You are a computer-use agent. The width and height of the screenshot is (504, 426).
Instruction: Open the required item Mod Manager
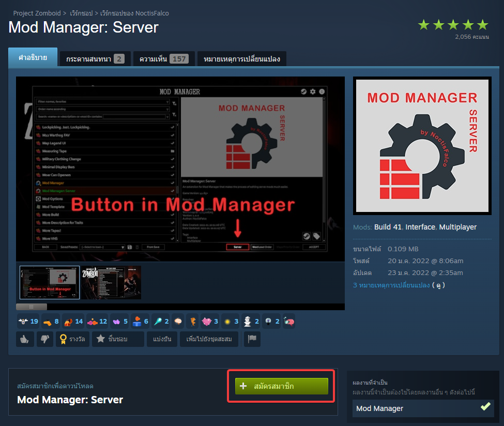click(423, 408)
